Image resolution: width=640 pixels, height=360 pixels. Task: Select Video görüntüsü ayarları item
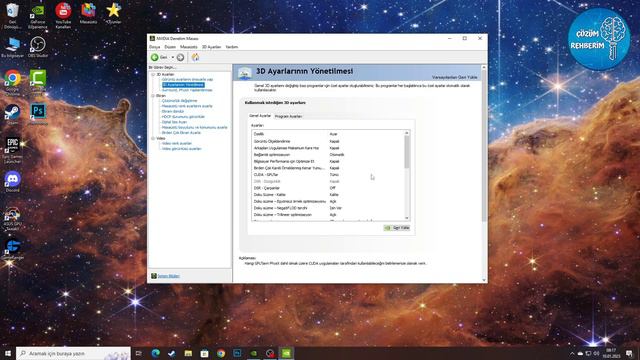(x=181, y=149)
